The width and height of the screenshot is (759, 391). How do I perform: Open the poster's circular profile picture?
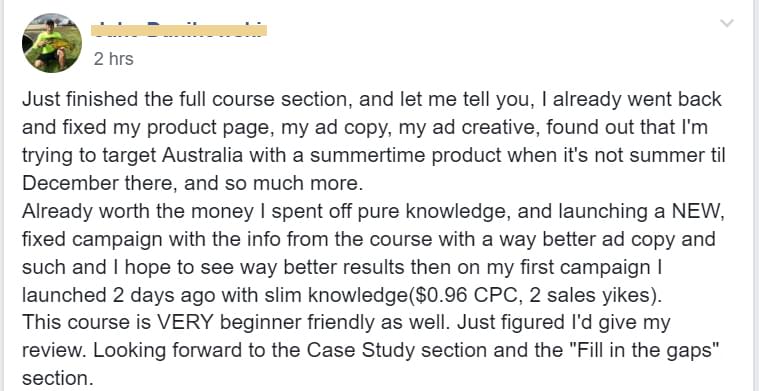pyautogui.click(x=52, y=43)
